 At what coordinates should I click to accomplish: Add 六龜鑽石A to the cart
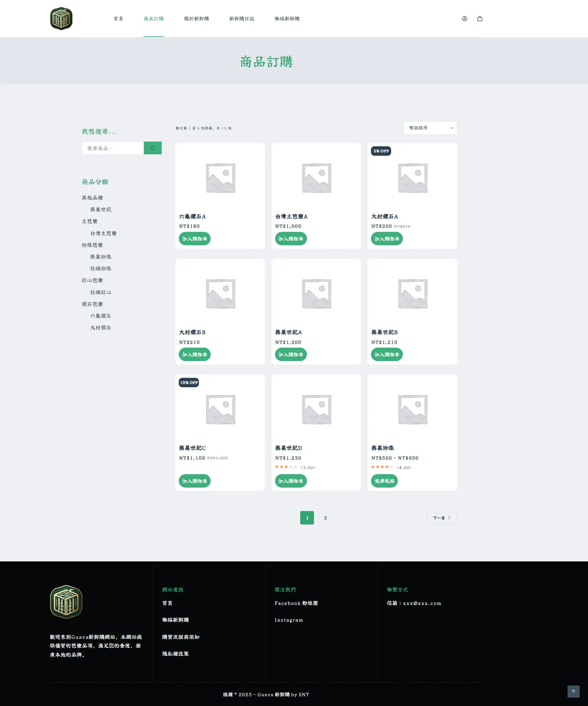[x=195, y=239]
